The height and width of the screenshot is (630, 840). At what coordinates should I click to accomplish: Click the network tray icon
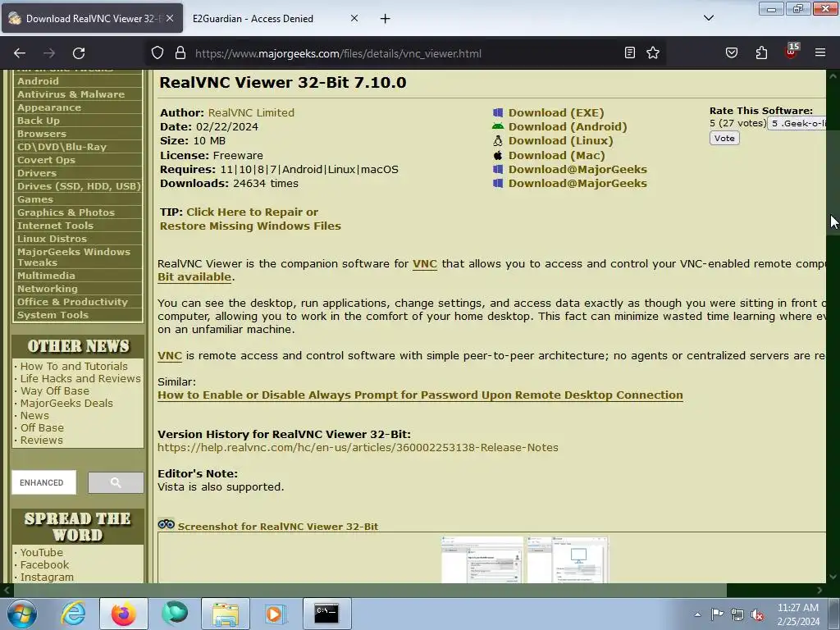[737, 614]
